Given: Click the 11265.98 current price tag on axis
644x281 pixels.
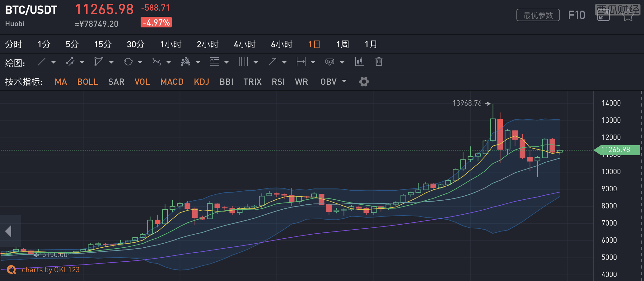Looking at the screenshot, I should 617,150.
